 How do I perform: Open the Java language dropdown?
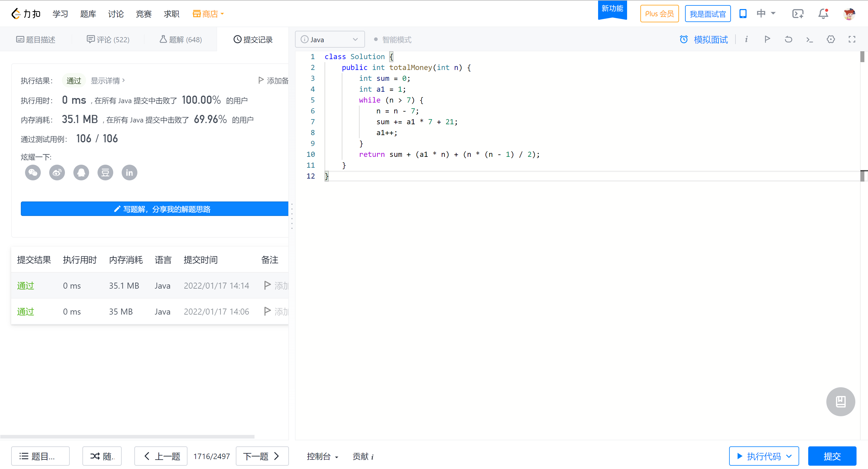(330, 40)
